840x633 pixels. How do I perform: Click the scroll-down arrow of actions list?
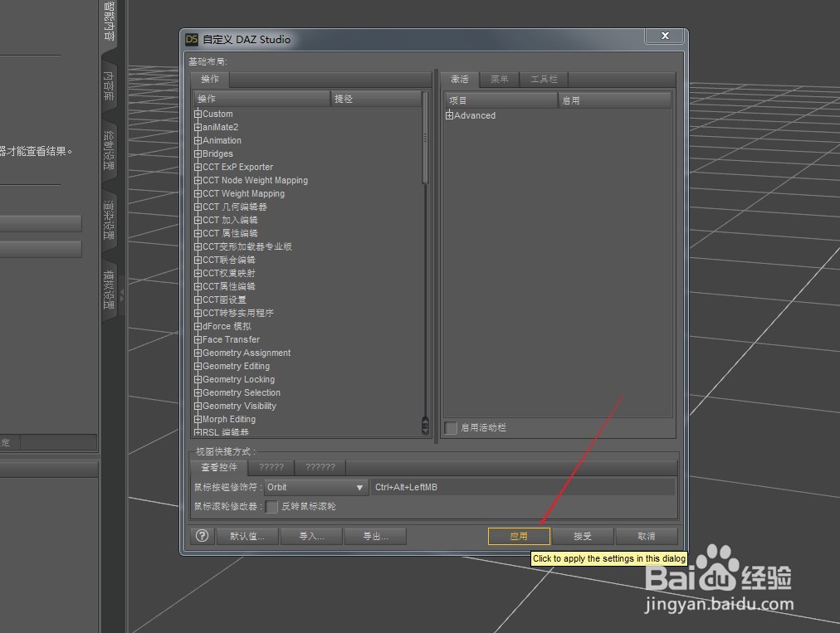pyautogui.click(x=425, y=431)
